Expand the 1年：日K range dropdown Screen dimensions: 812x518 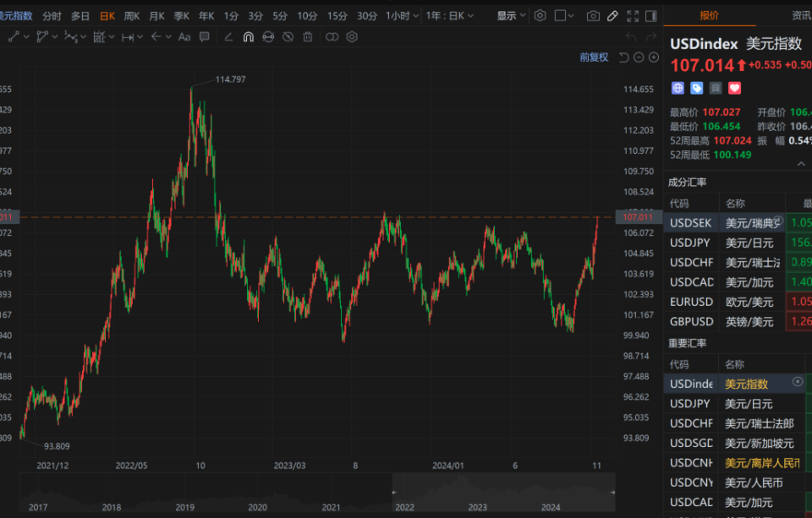point(449,16)
